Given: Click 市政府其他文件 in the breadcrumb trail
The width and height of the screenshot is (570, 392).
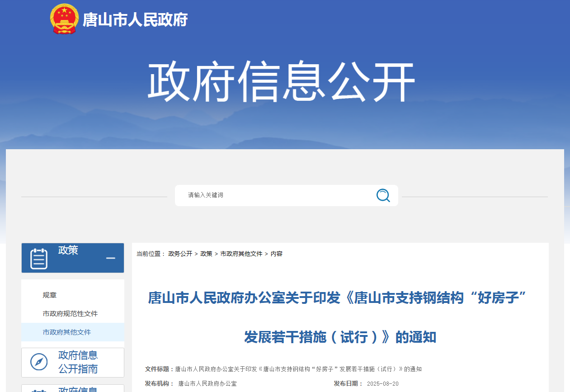Looking at the screenshot, I should pos(242,254).
